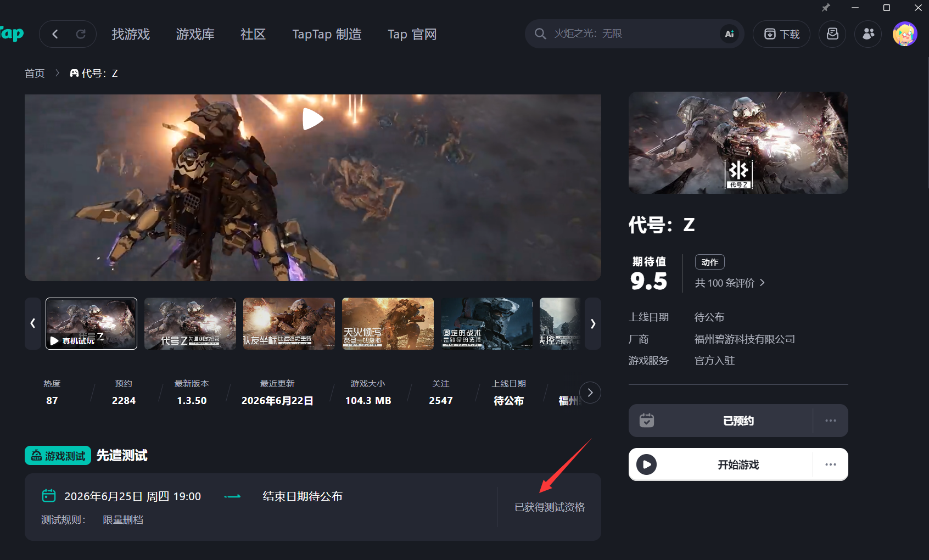Open the user avatar profile

(905, 34)
